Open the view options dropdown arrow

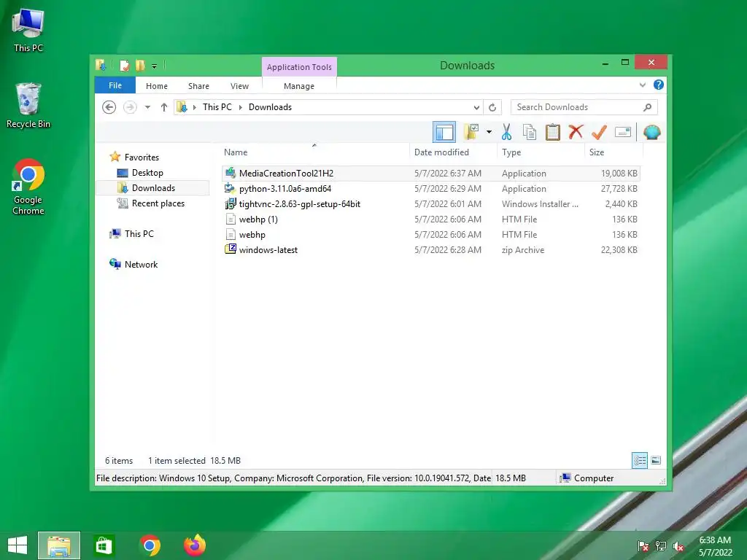coord(489,132)
